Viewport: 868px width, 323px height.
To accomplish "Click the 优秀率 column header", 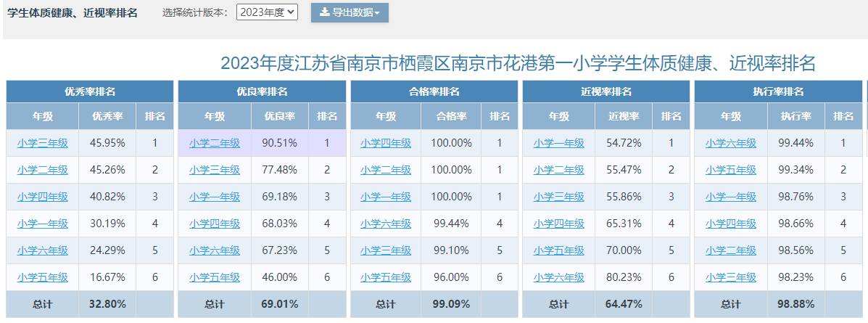I will 107,116.
